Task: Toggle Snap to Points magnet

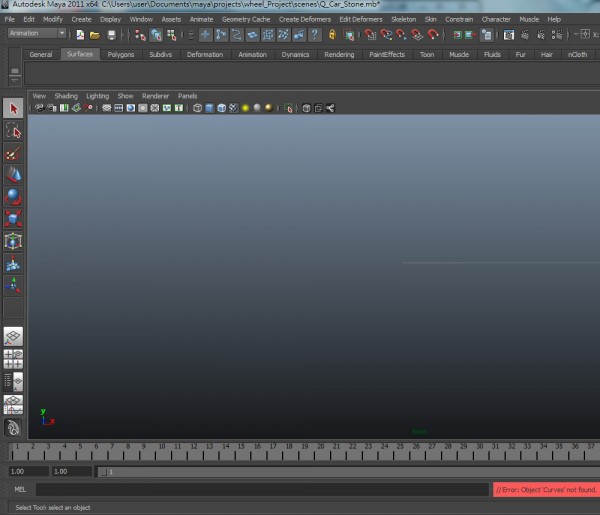Action: 401,35
